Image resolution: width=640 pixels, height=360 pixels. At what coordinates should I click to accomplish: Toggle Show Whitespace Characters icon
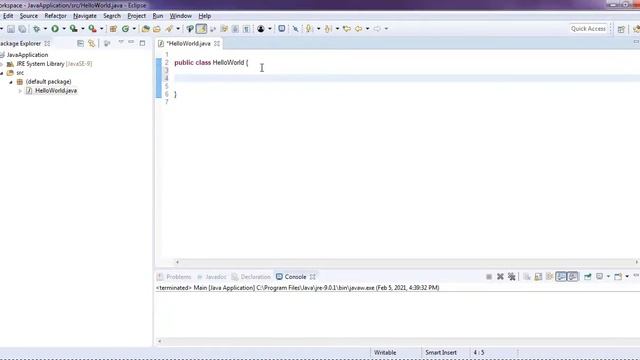(246, 29)
